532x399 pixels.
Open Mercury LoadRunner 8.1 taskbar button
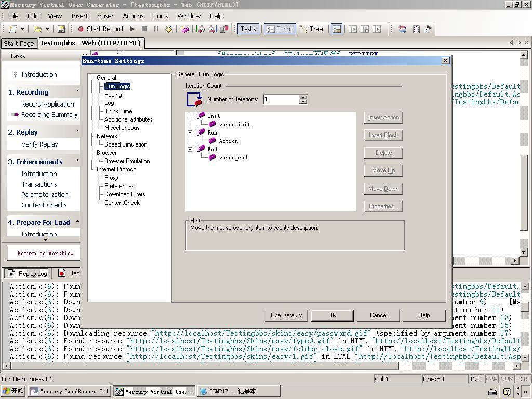pos(69,391)
